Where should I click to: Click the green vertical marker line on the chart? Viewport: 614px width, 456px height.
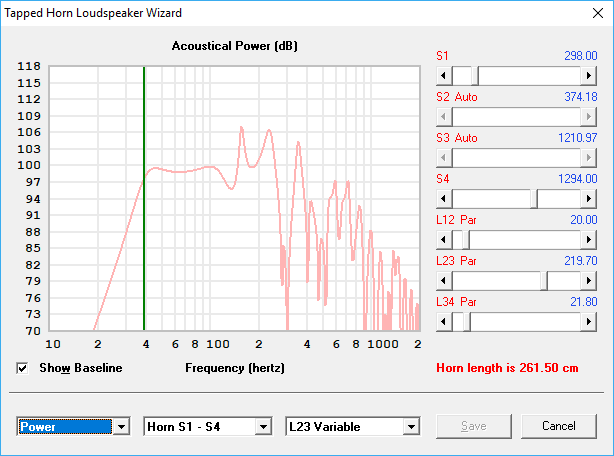pos(144,198)
